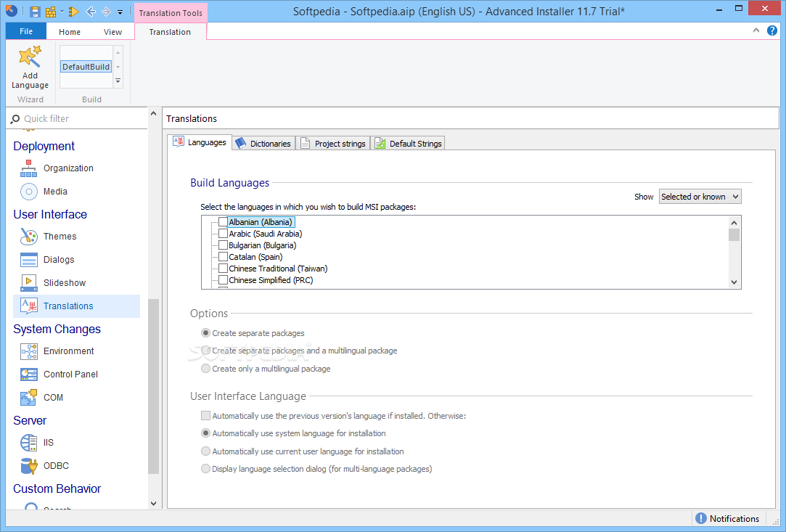
Task: Select separate packages and a multilingual package
Action: tap(205, 351)
